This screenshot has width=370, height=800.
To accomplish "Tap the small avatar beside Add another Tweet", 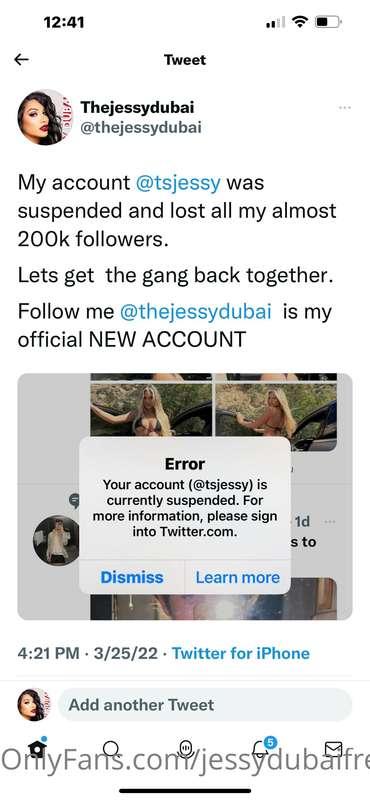I will [x=34, y=705].
